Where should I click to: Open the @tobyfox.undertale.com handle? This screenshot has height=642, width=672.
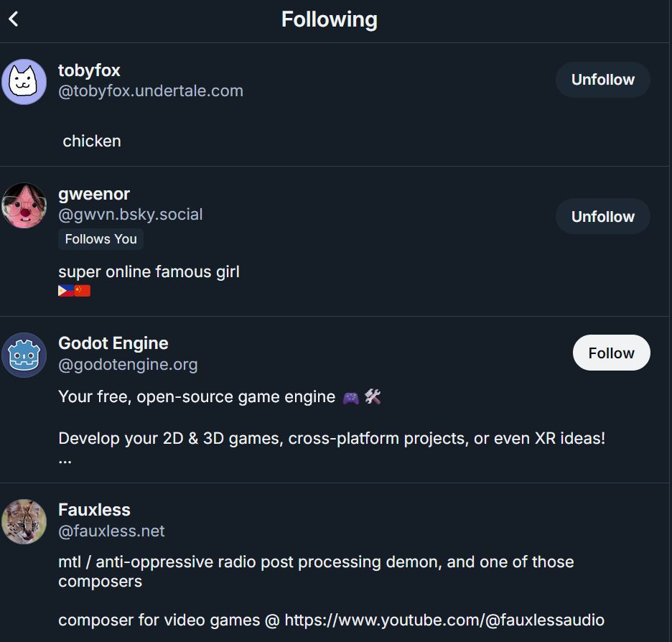point(151,91)
